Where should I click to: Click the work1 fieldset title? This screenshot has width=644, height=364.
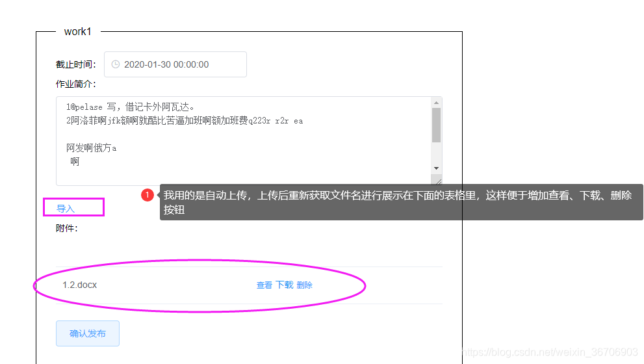[77, 32]
